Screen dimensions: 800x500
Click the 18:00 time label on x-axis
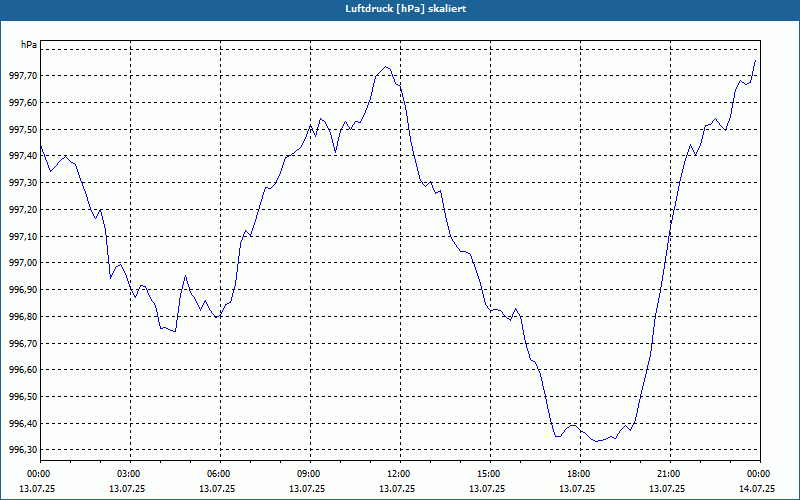(x=581, y=474)
